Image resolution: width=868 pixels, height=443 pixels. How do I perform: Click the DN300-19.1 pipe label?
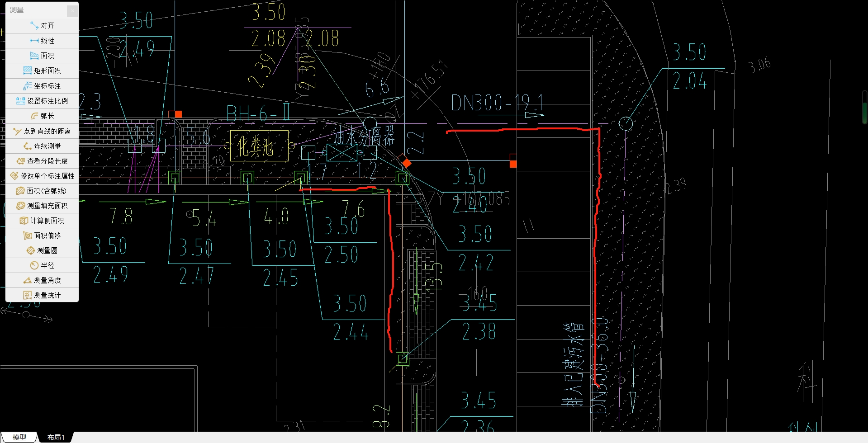(x=497, y=103)
